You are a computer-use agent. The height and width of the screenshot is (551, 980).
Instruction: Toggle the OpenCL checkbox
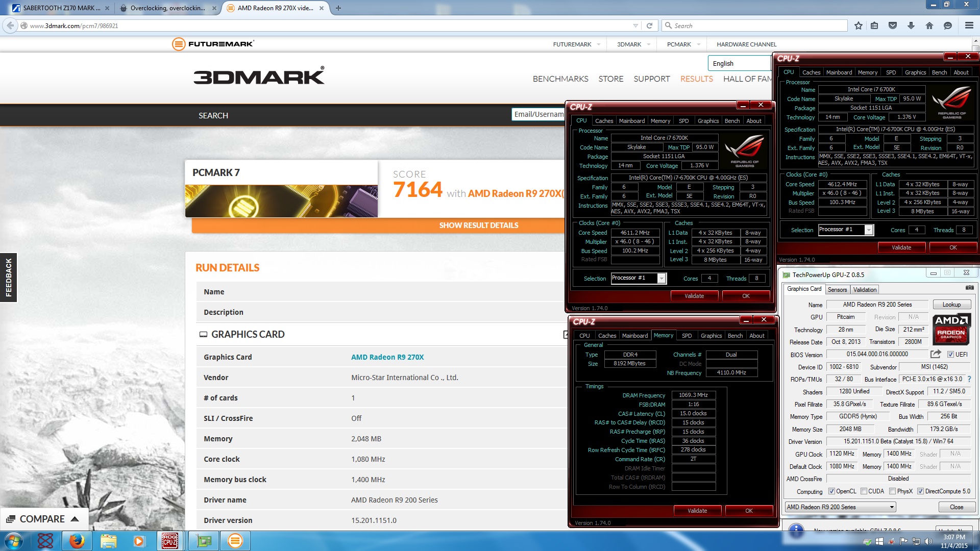(x=832, y=491)
